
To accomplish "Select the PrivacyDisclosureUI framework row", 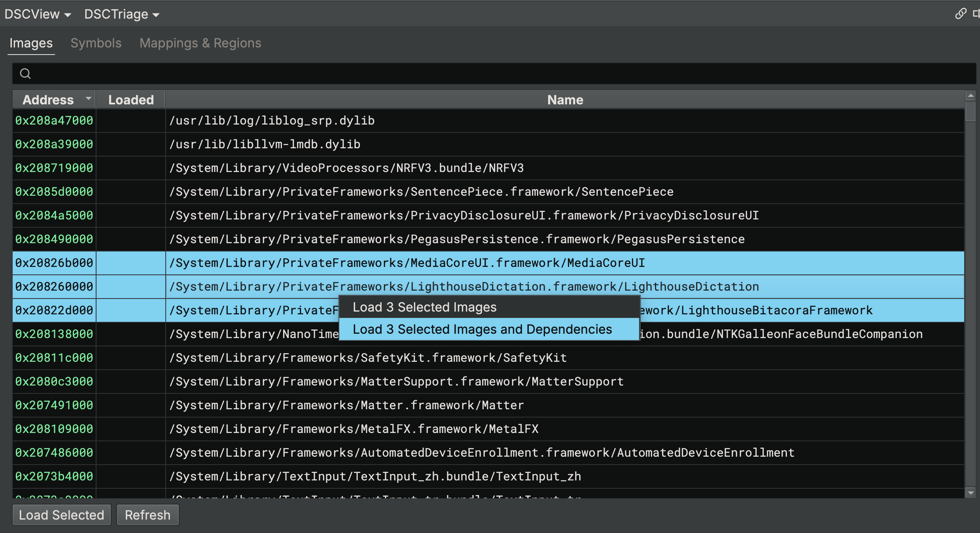I will 488,215.
